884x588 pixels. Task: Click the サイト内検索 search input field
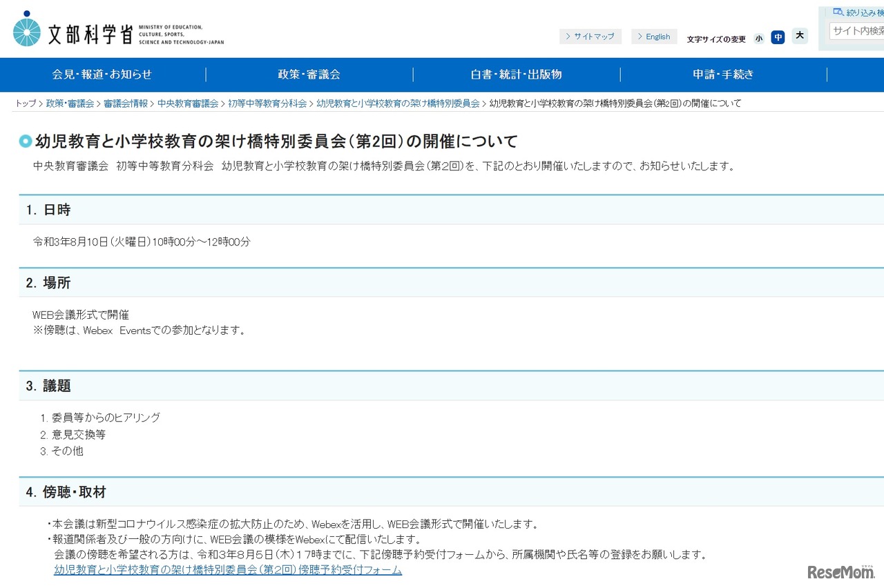(x=855, y=30)
